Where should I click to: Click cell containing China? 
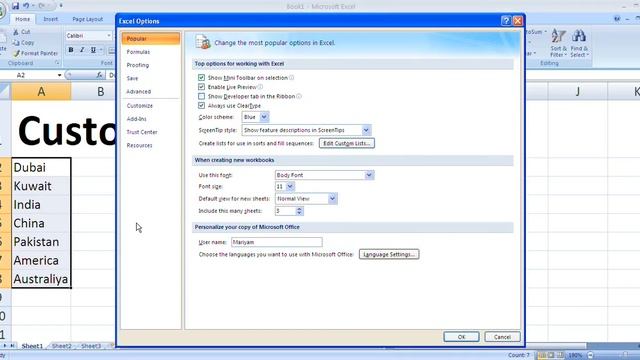click(x=41, y=223)
